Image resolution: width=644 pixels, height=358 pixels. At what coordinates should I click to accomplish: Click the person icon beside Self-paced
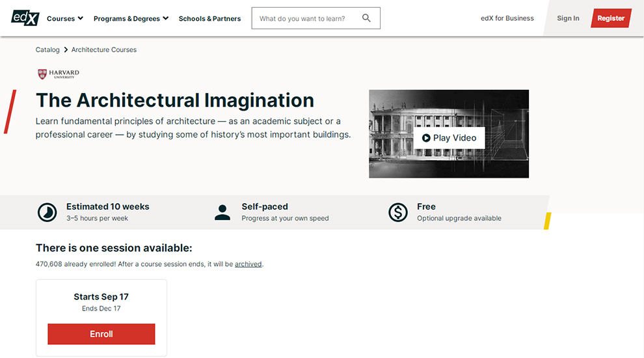point(222,212)
